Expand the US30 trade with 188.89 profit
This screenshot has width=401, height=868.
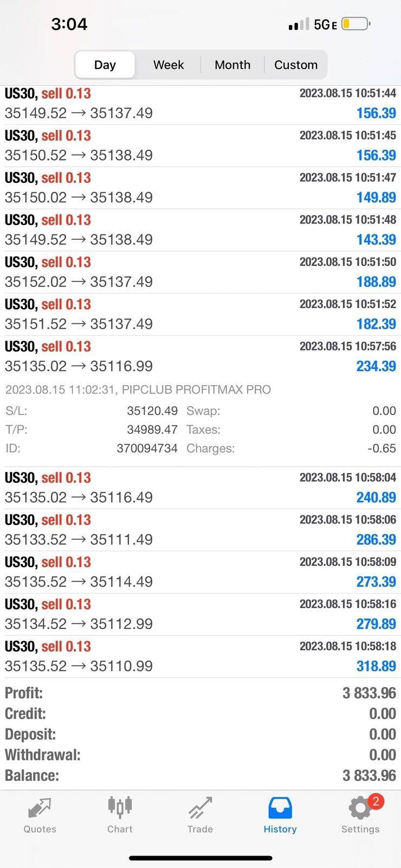coord(200,272)
